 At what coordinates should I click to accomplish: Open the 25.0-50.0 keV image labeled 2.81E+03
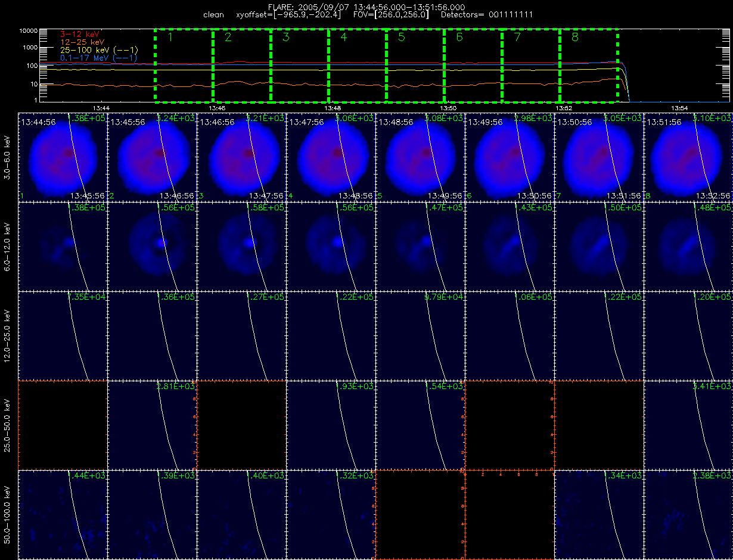click(152, 424)
